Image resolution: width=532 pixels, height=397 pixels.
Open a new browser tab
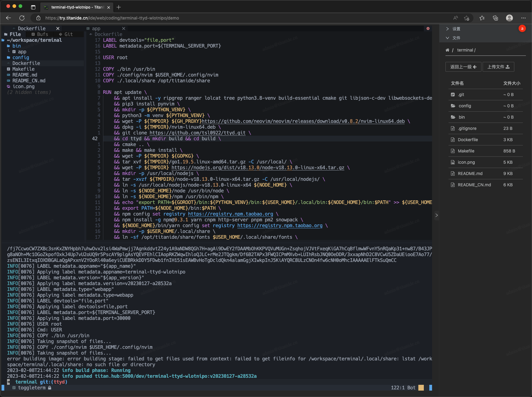(119, 7)
